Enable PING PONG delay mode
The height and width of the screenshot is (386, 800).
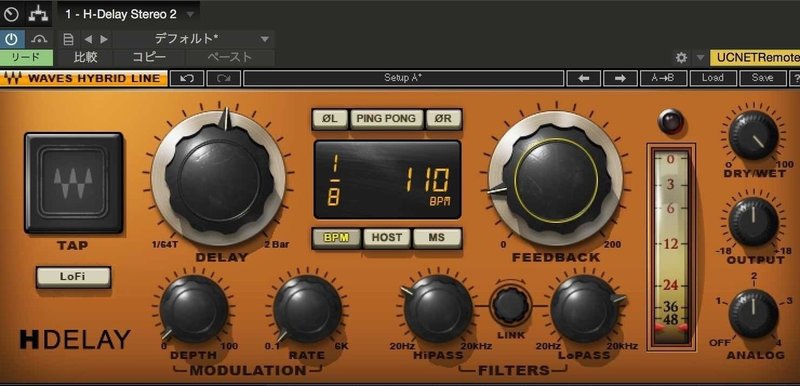[x=386, y=118]
